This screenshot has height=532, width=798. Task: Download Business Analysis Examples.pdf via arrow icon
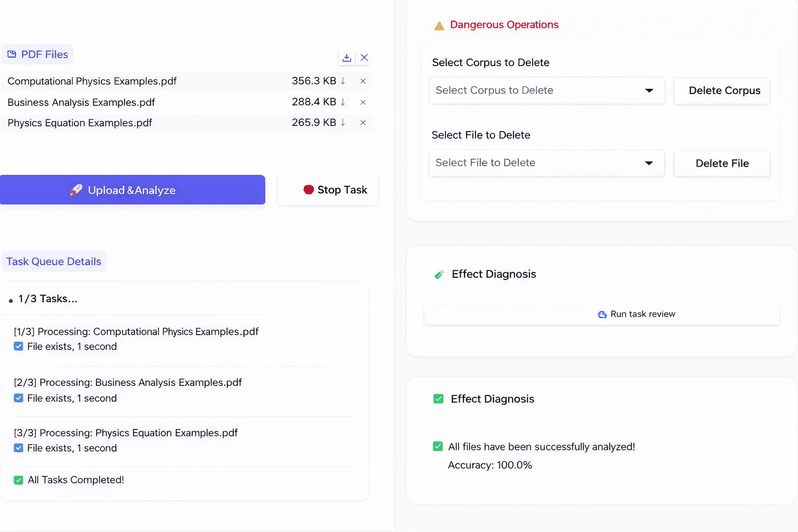point(343,102)
